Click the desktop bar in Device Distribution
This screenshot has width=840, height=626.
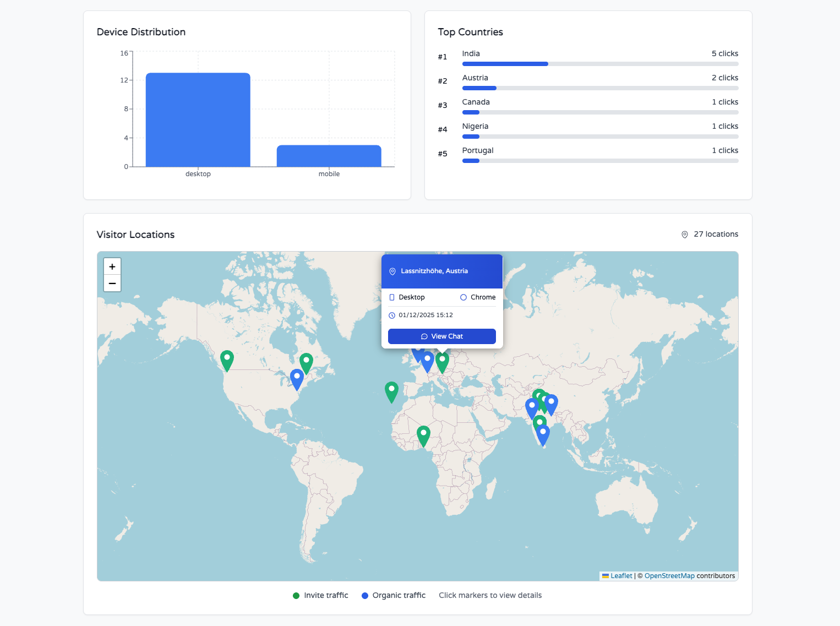(198, 118)
